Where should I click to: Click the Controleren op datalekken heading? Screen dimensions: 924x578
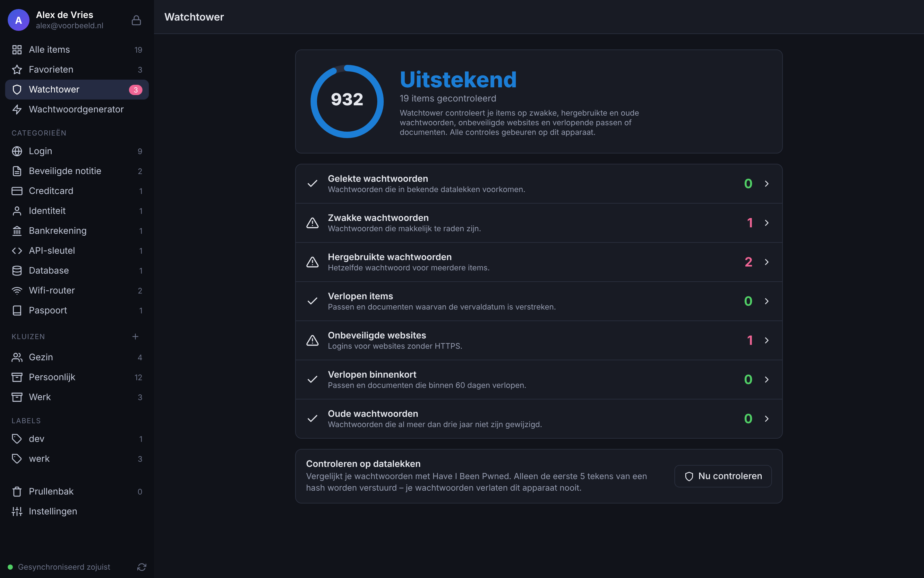(x=363, y=464)
